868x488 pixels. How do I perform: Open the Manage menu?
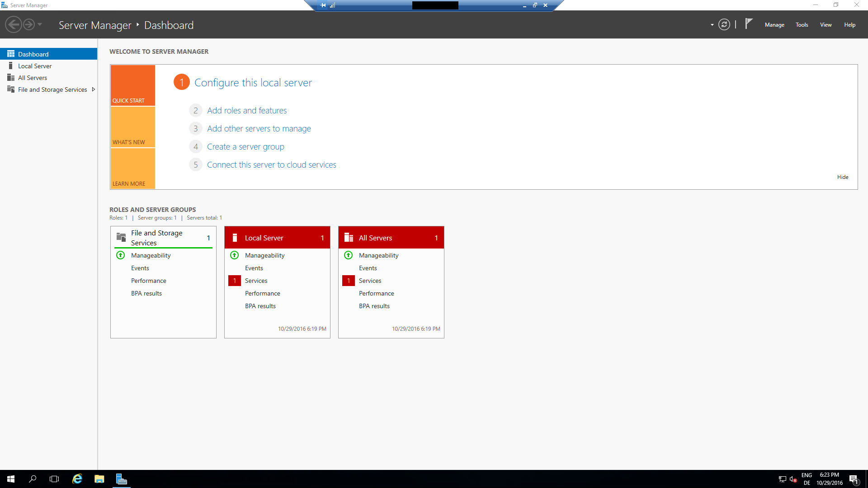point(774,25)
